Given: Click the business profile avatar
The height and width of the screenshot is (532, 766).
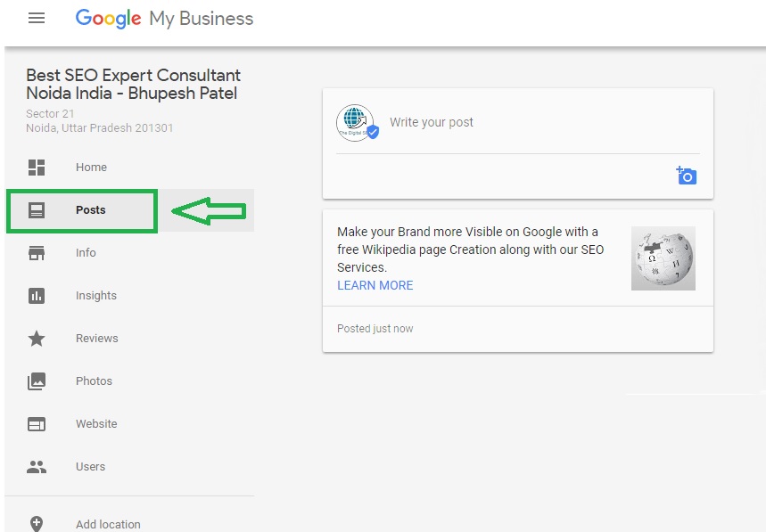Looking at the screenshot, I should point(356,123).
